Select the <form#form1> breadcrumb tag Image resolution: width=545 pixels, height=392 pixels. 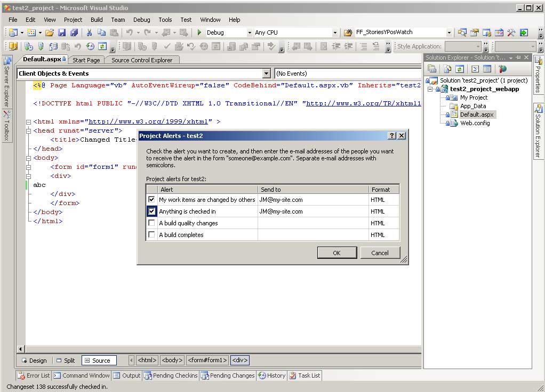click(207, 360)
